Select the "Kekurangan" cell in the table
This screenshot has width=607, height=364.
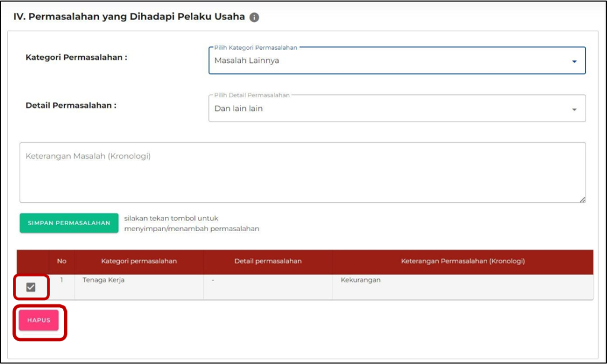click(360, 280)
